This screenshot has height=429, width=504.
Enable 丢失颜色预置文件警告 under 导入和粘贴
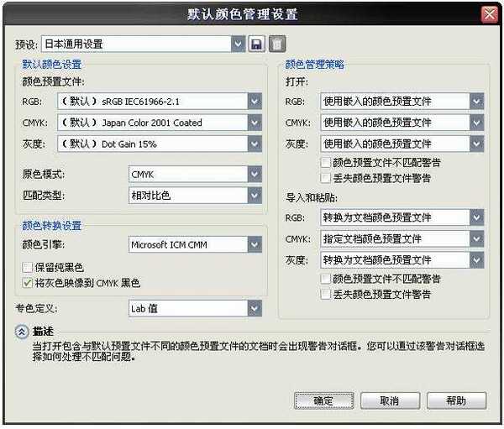coord(325,295)
